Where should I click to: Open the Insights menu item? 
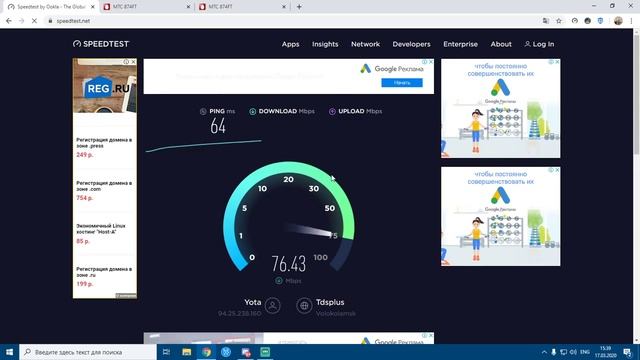point(325,44)
